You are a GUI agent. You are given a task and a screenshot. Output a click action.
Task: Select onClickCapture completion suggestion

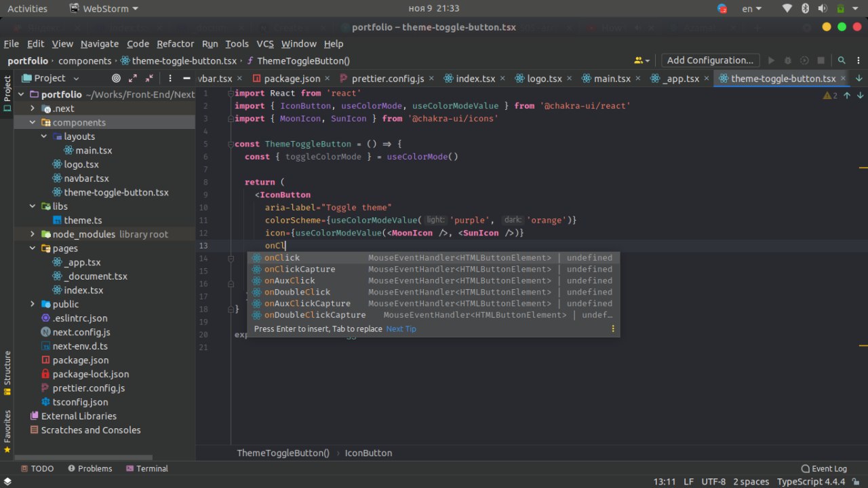[433, 269]
